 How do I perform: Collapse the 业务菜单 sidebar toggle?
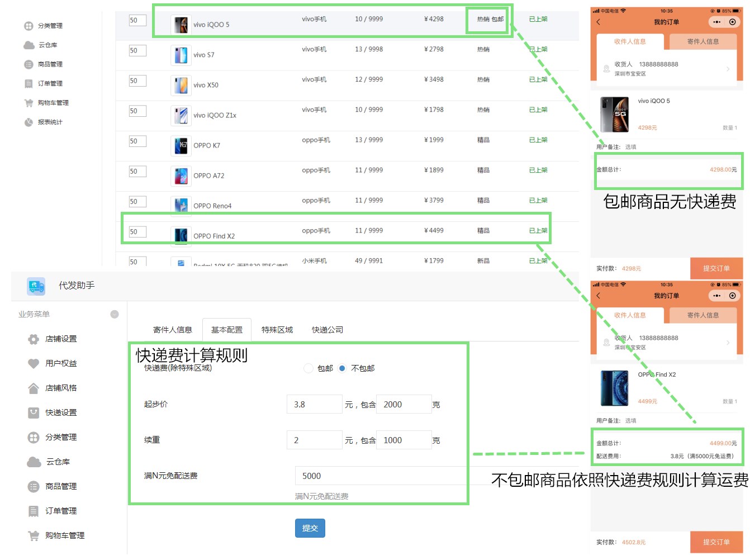(115, 315)
